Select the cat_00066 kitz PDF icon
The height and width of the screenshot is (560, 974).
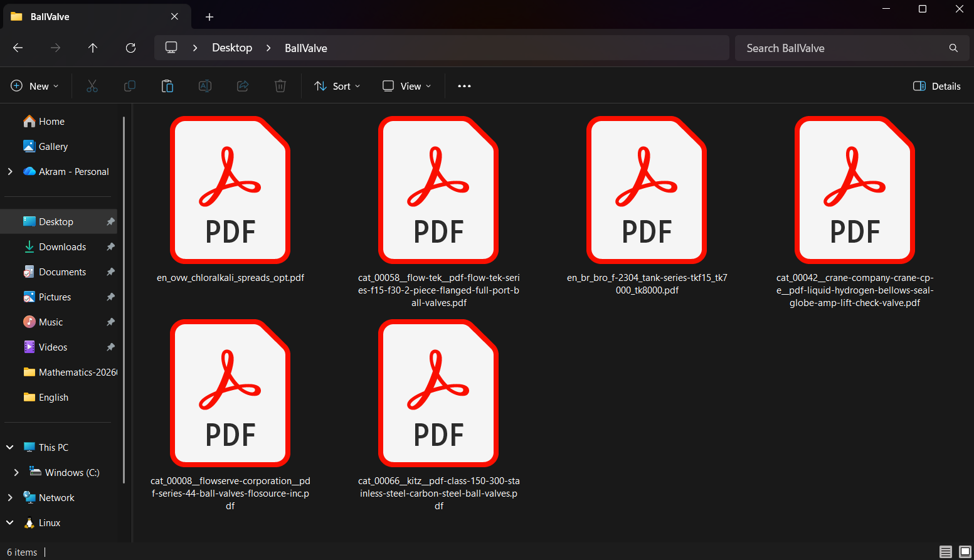point(438,393)
